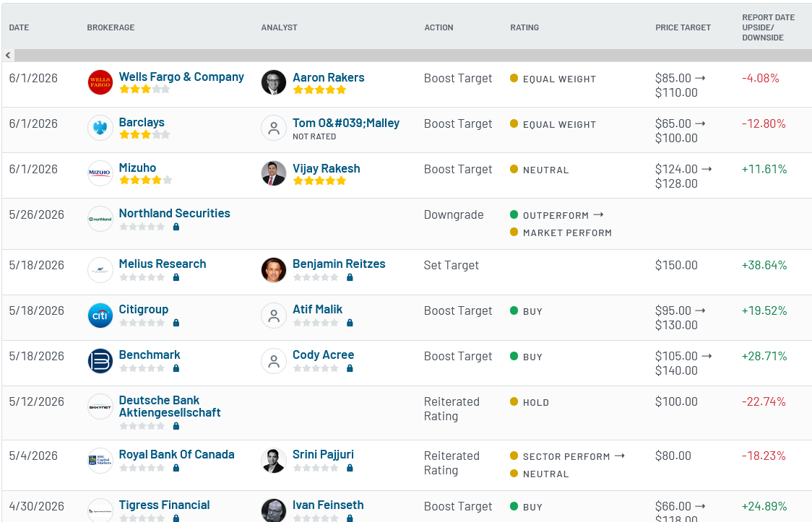
Task: Open analyst Benjamin Reitzes' profile link
Action: click(x=339, y=264)
